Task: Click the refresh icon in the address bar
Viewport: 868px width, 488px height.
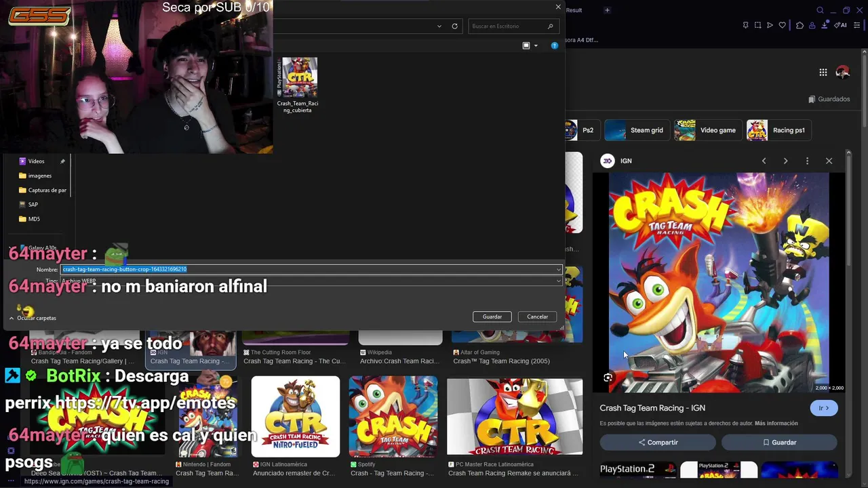Action: (454, 26)
